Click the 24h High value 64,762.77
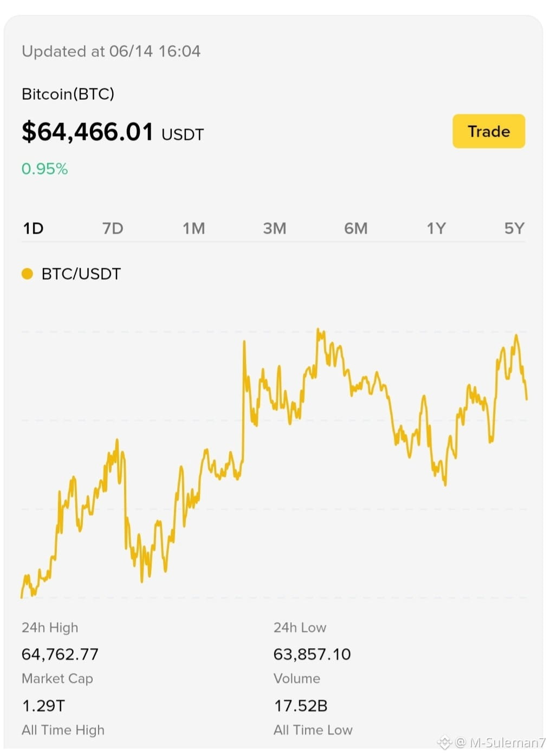The width and height of the screenshot is (550, 756). [x=60, y=654]
